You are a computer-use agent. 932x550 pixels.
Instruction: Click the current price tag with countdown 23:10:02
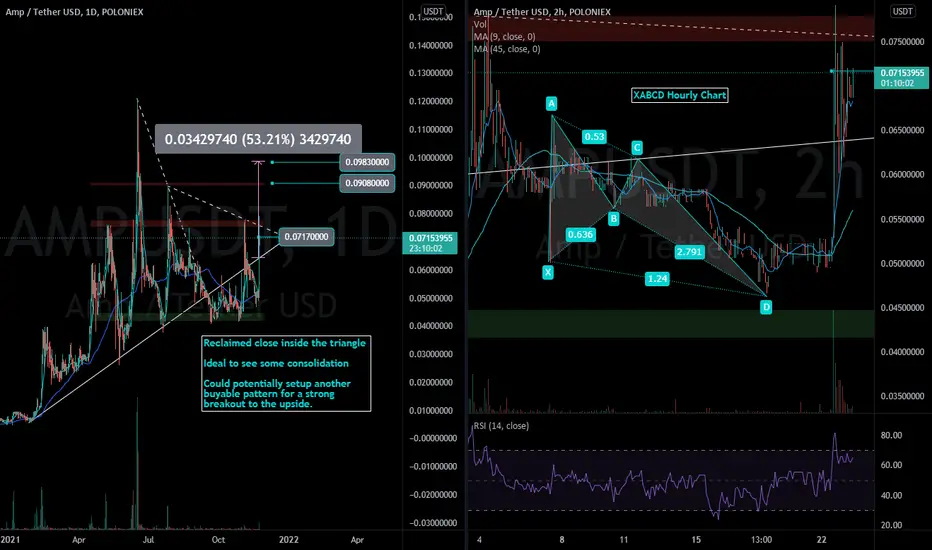tap(430, 243)
